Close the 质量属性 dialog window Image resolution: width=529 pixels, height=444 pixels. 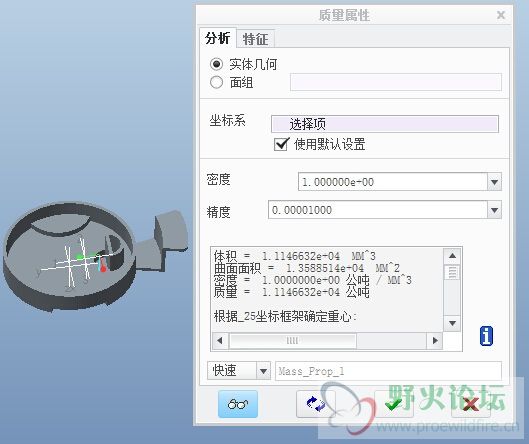501,15
